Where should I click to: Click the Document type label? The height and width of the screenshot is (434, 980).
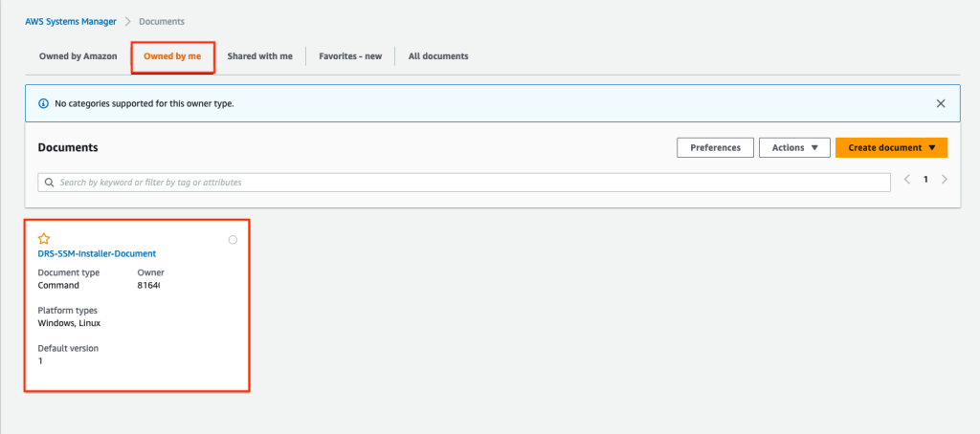click(x=69, y=272)
